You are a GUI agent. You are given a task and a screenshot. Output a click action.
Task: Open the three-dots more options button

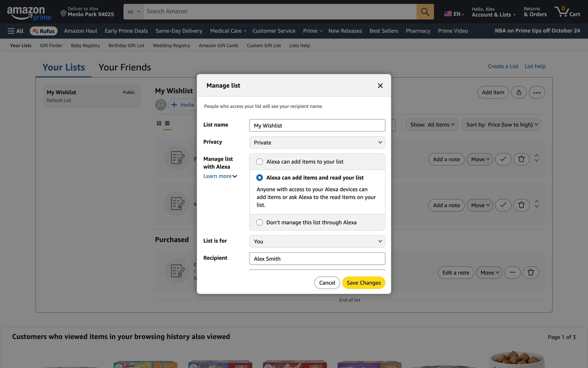click(x=537, y=92)
